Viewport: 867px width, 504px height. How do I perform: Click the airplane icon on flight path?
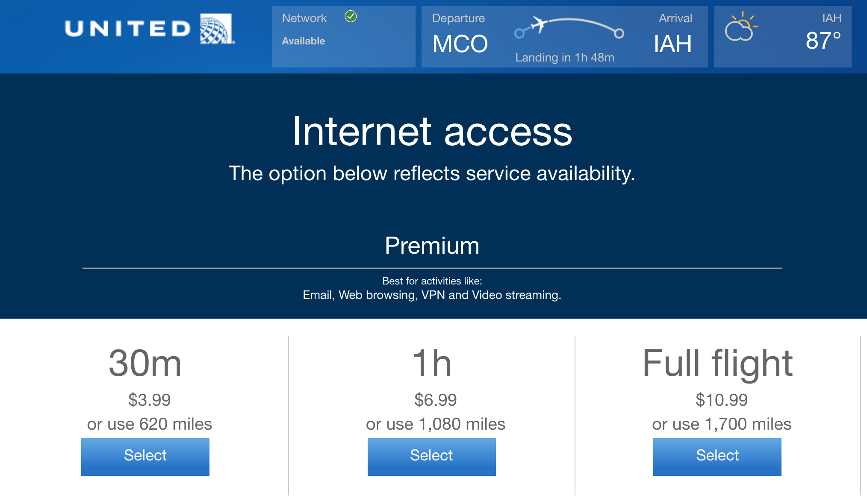(x=540, y=23)
